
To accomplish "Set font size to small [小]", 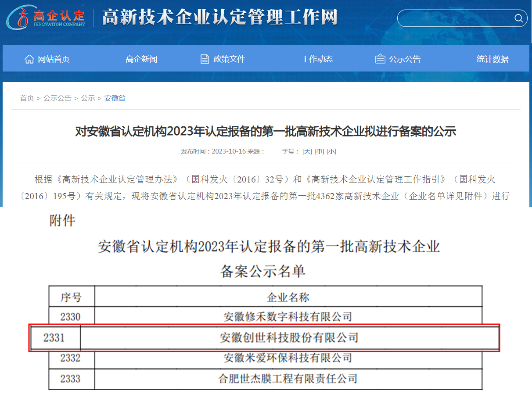I will [331, 151].
